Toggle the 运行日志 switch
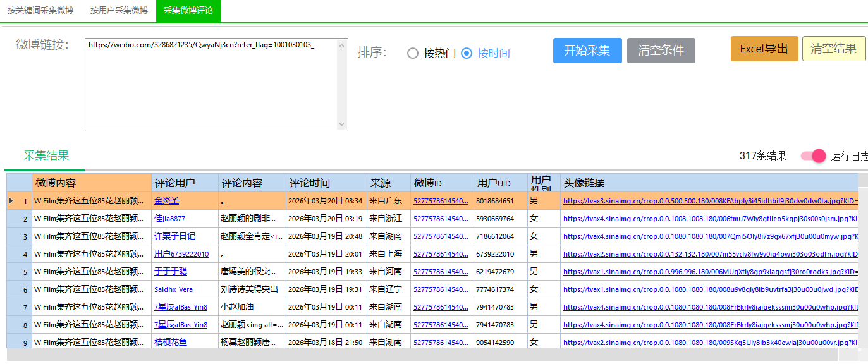868x364 pixels. [813, 156]
